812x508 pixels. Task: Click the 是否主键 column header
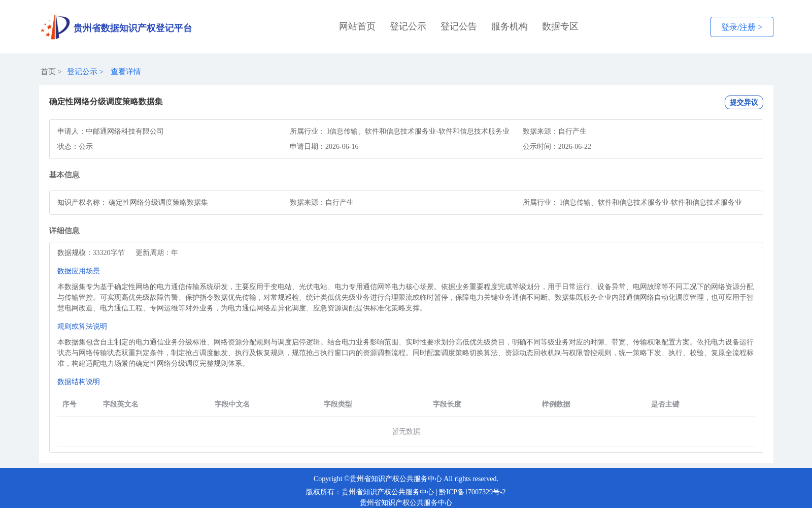[x=665, y=404]
